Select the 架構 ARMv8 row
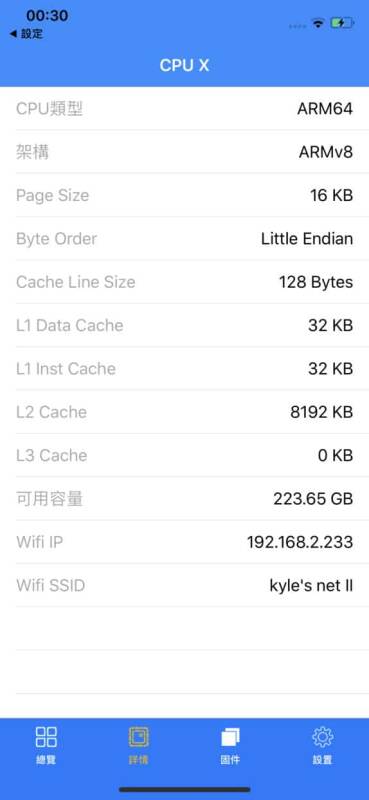This screenshot has width=369, height=800. 184,152
